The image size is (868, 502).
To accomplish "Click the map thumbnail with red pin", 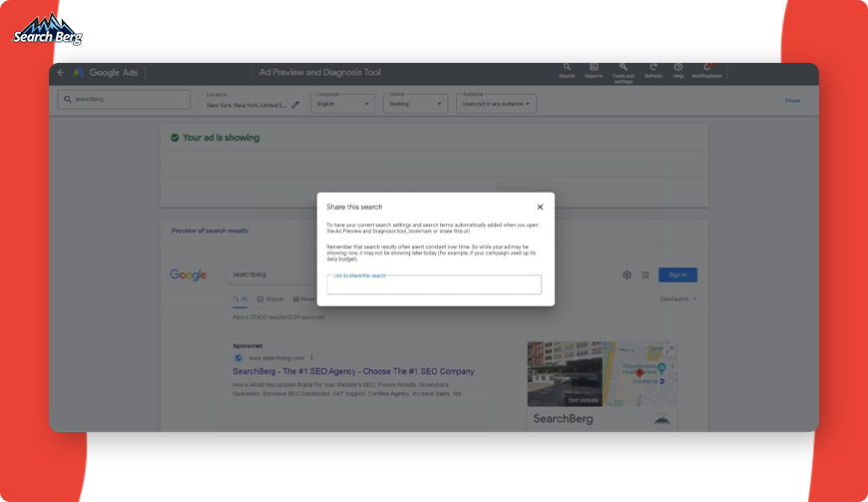I will (640, 374).
